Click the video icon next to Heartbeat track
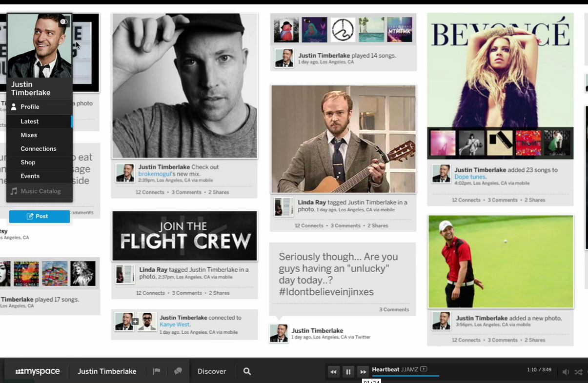 click(x=423, y=370)
